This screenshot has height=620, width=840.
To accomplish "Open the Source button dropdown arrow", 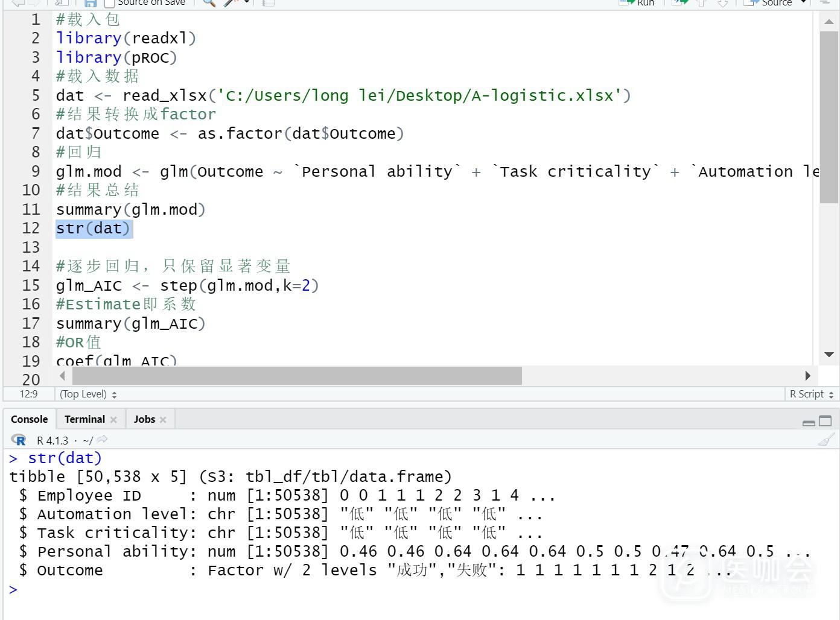I will (803, 3).
